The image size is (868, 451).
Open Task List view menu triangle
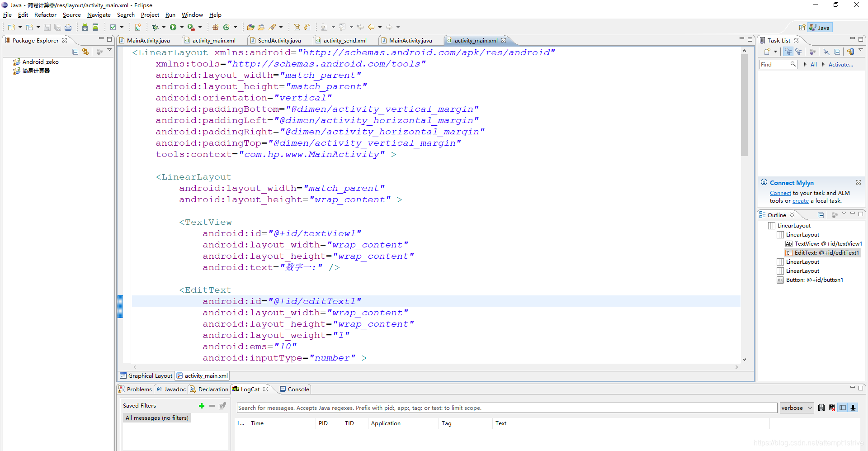(x=861, y=50)
